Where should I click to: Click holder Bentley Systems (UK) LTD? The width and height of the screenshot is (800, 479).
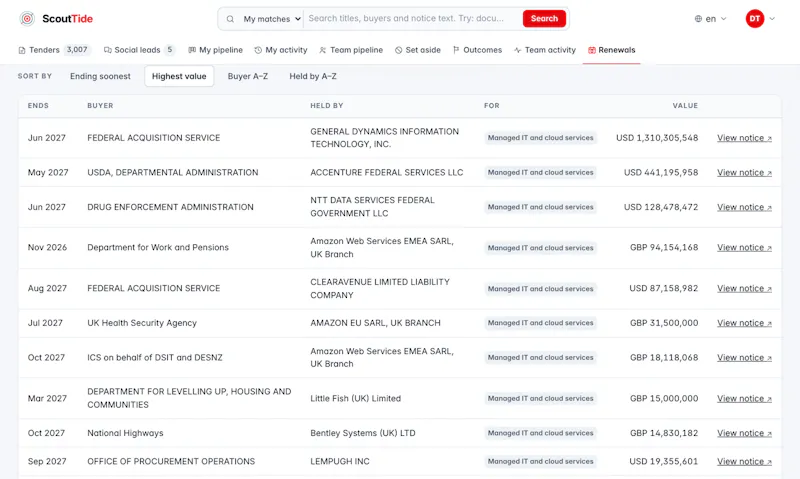(363, 433)
